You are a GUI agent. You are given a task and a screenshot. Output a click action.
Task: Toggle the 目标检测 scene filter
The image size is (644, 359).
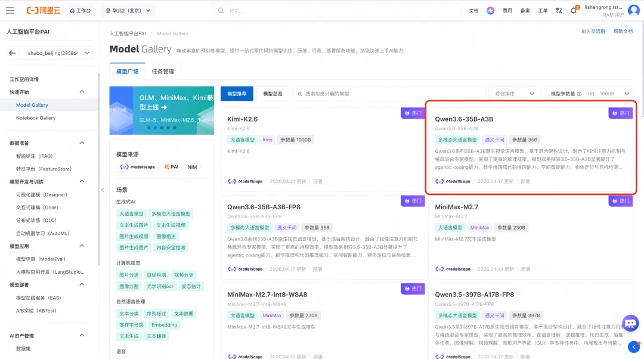[156, 275]
